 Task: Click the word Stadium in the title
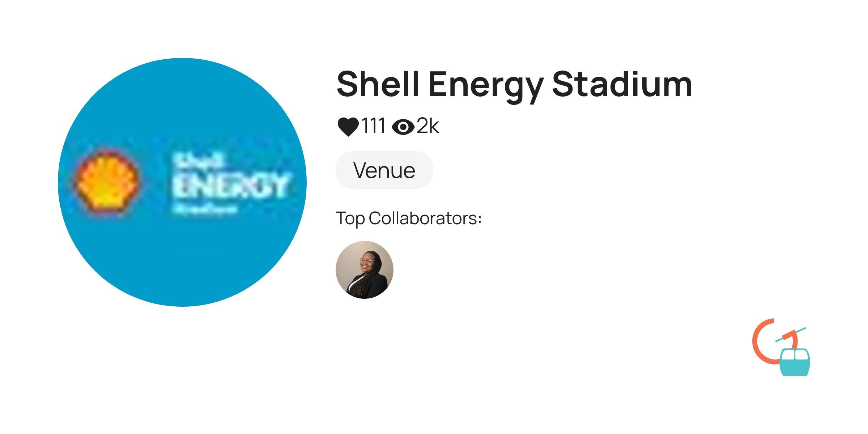pyautogui.click(x=622, y=85)
